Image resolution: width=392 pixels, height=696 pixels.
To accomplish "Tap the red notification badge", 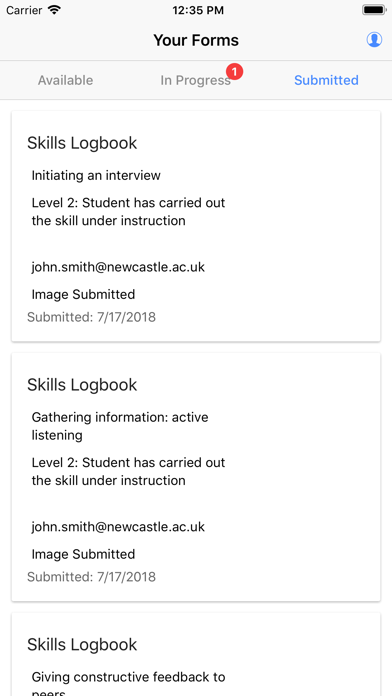I will (234, 71).
